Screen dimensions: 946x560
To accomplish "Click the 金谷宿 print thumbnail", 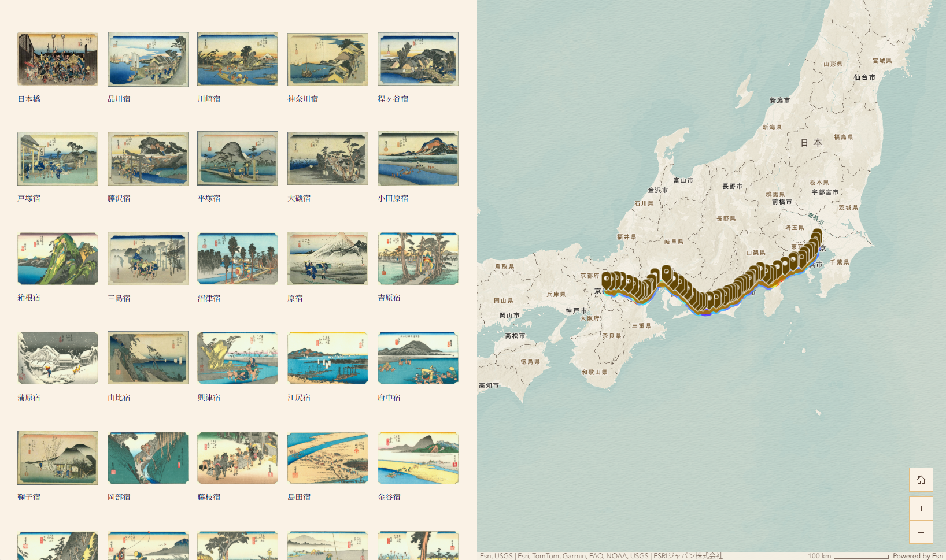I will click(x=418, y=458).
